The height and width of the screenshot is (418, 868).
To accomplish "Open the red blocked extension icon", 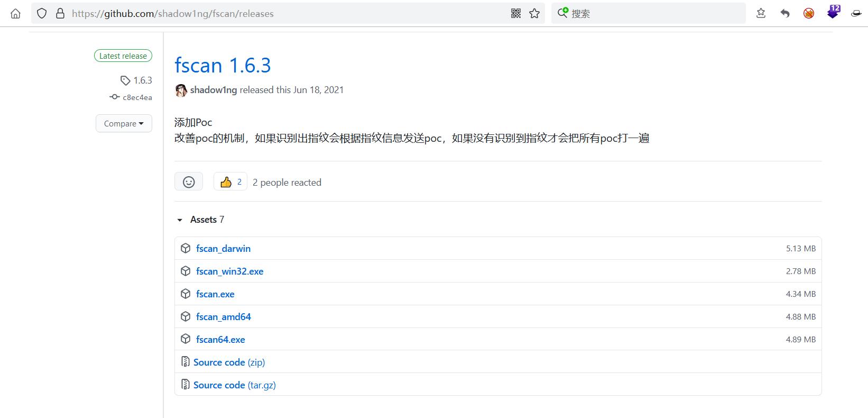I will click(809, 13).
